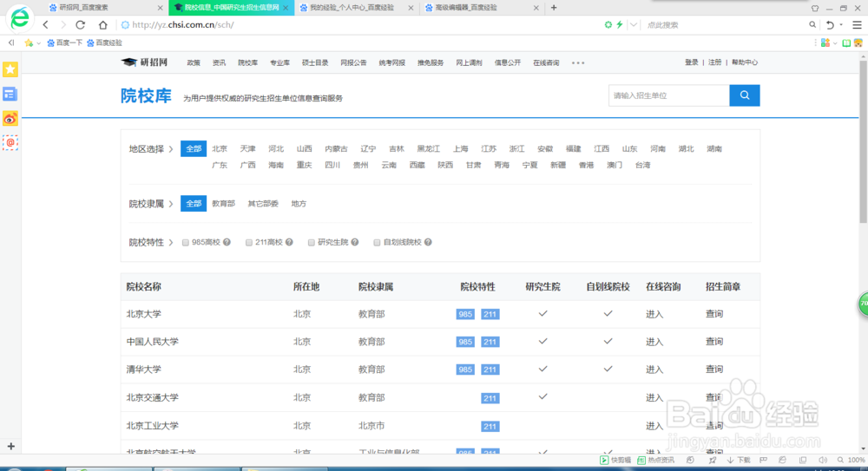Image resolution: width=868 pixels, height=471 pixels.
Task: Open the favorites star dropdown arrow
Action: click(x=39, y=43)
